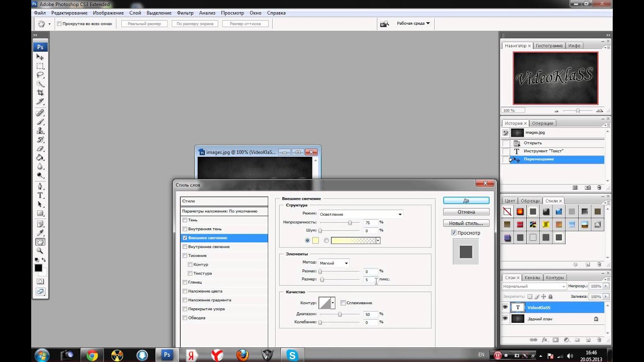Select the Lasso tool

[40, 75]
